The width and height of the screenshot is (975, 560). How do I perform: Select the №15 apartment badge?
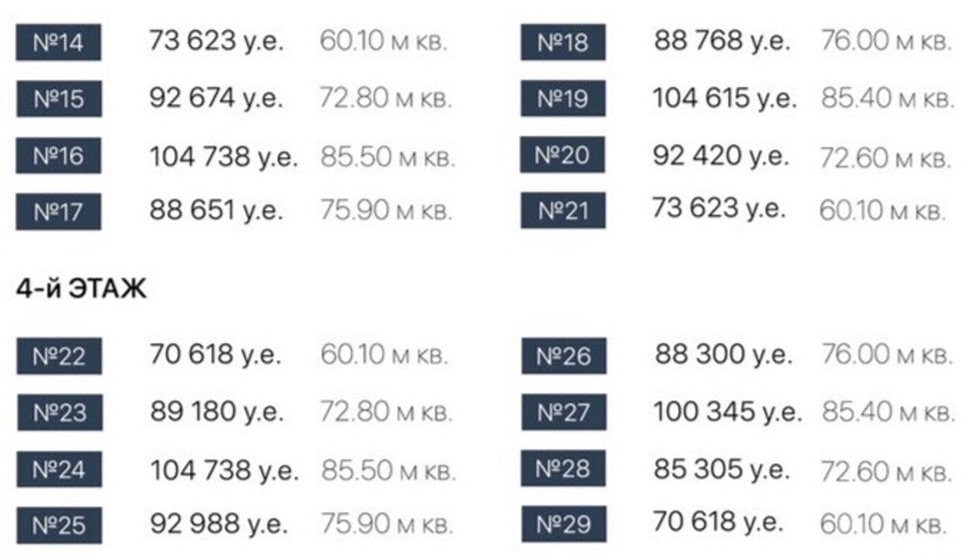click(58, 100)
